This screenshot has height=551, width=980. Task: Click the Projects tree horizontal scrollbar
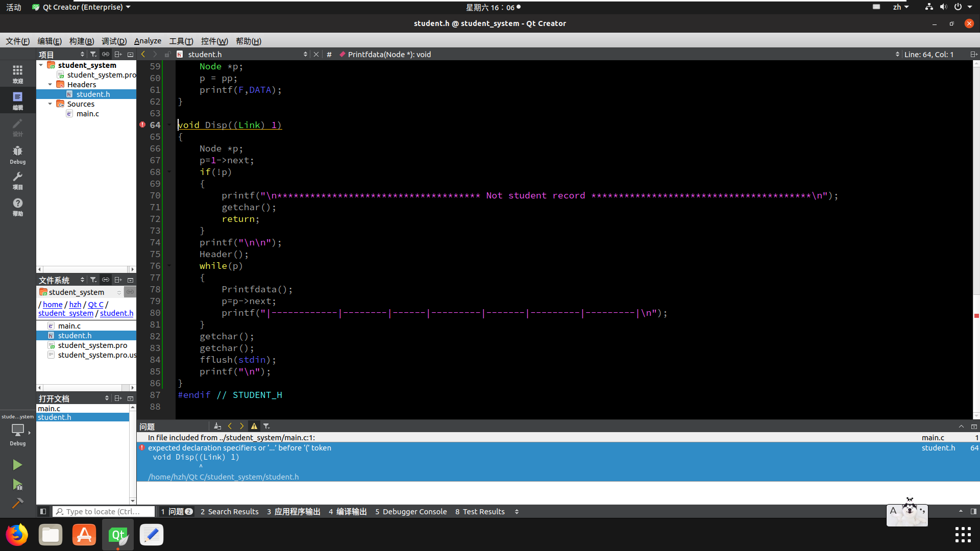[x=86, y=269]
